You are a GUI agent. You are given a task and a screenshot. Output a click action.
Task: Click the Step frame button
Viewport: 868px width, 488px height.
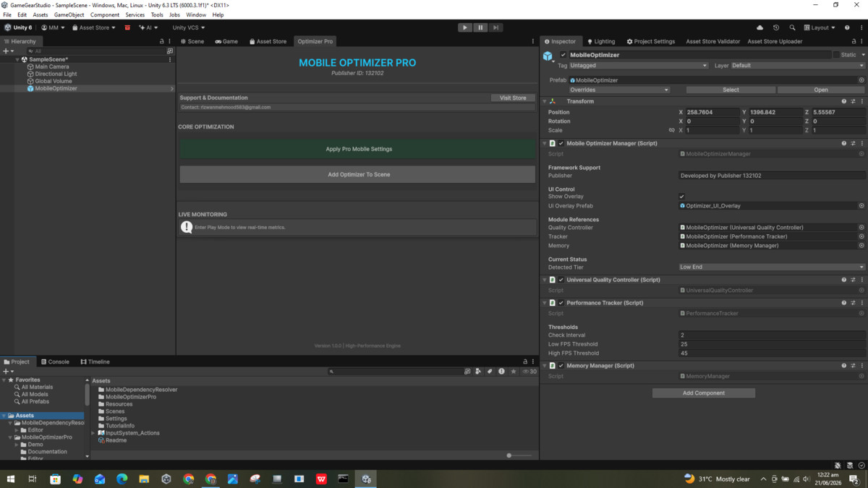pos(495,27)
